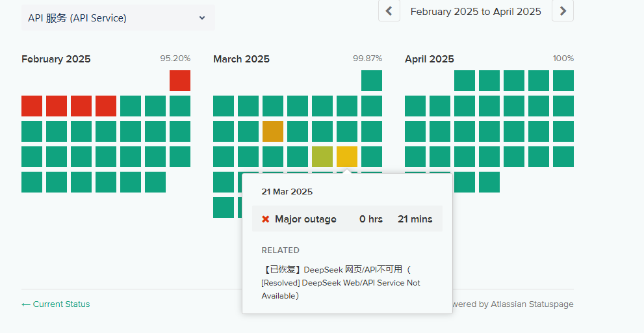Click the single green square in March's top row
The image size is (644, 333).
coord(372,81)
